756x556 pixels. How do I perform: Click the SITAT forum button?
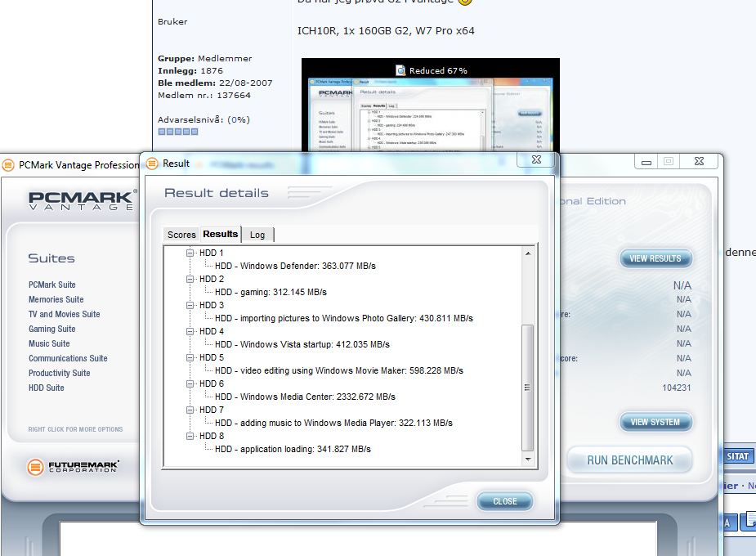[738, 456]
